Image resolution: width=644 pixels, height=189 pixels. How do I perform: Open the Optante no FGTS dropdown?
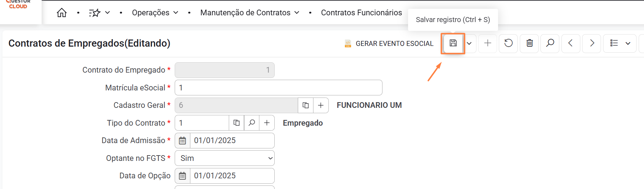tap(225, 158)
